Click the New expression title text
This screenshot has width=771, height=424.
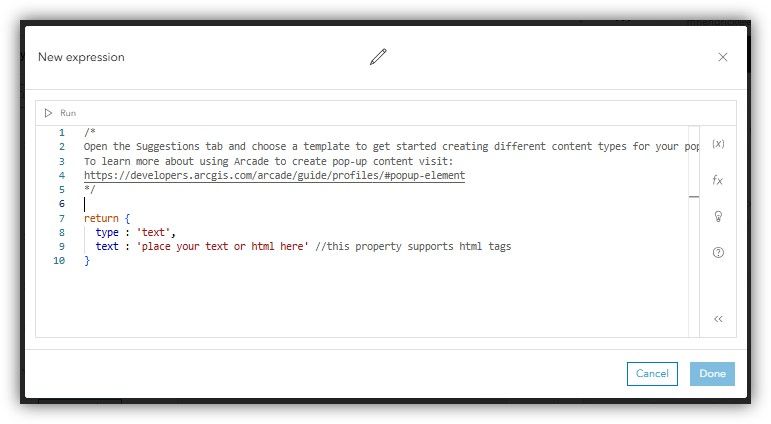point(81,57)
